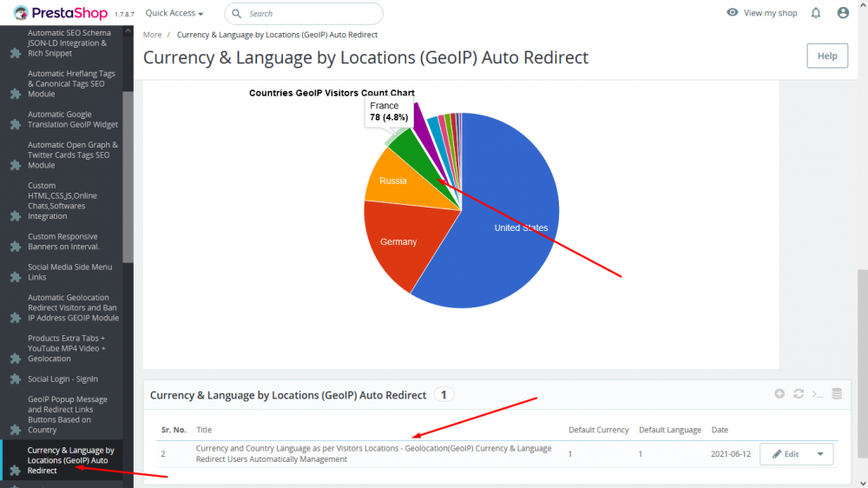This screenshot has height=488, width=868.
Task: Click puzzle icon beside Custom Responsive Banners
Action: tap(16, 247)
